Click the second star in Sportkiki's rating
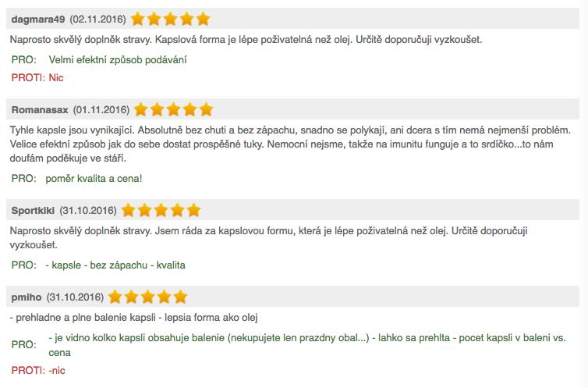The height and width of the screenshot is (388, 588). pos(144,210)
